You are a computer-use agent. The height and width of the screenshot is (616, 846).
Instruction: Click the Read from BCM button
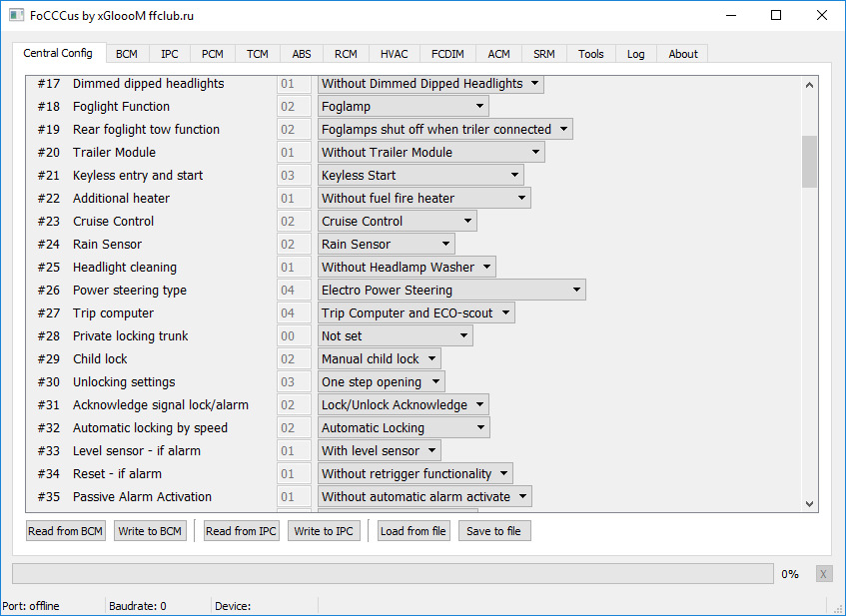click(x=65, y=531)
